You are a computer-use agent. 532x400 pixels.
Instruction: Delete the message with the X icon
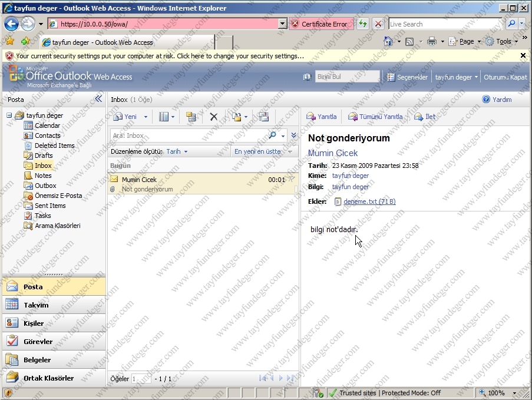[x=214, y=117]
